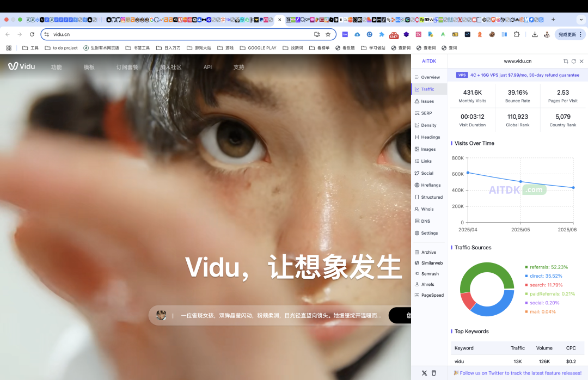588x380 pixels.
Task: Click the avatar thumbnail in prompt bar
Action: tap(161, 315)
